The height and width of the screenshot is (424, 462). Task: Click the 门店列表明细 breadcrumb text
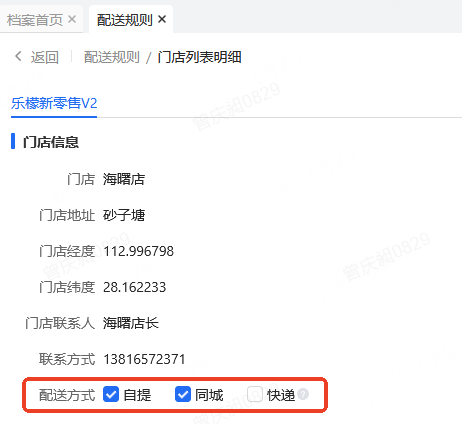[199, 57]
